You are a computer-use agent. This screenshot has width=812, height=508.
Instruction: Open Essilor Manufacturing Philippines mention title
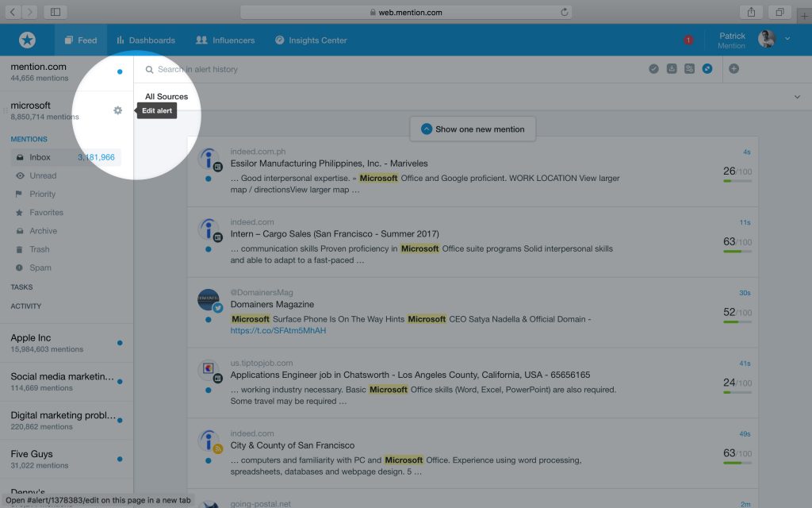point(329,164)
